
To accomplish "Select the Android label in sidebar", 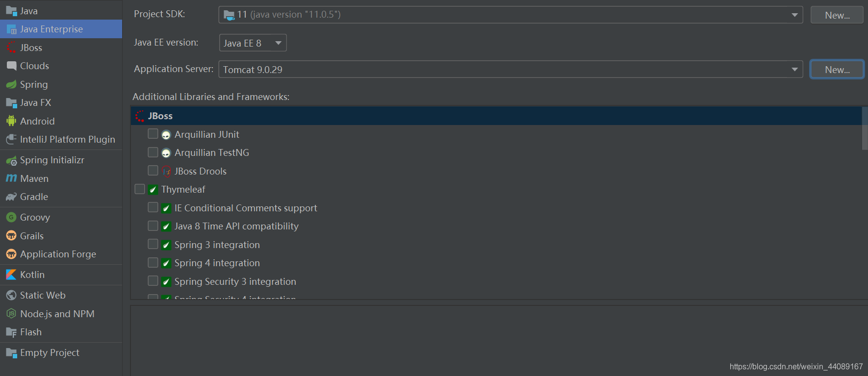I will tap(37, 121).
